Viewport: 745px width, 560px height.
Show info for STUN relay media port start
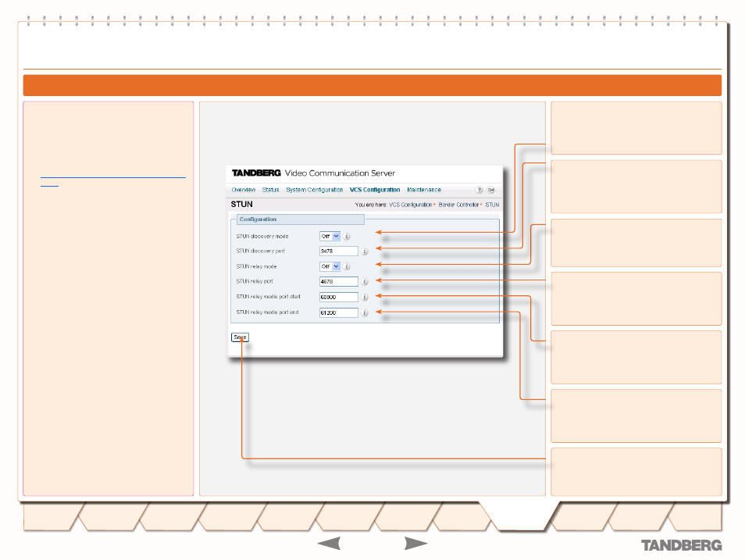[365, 297]
